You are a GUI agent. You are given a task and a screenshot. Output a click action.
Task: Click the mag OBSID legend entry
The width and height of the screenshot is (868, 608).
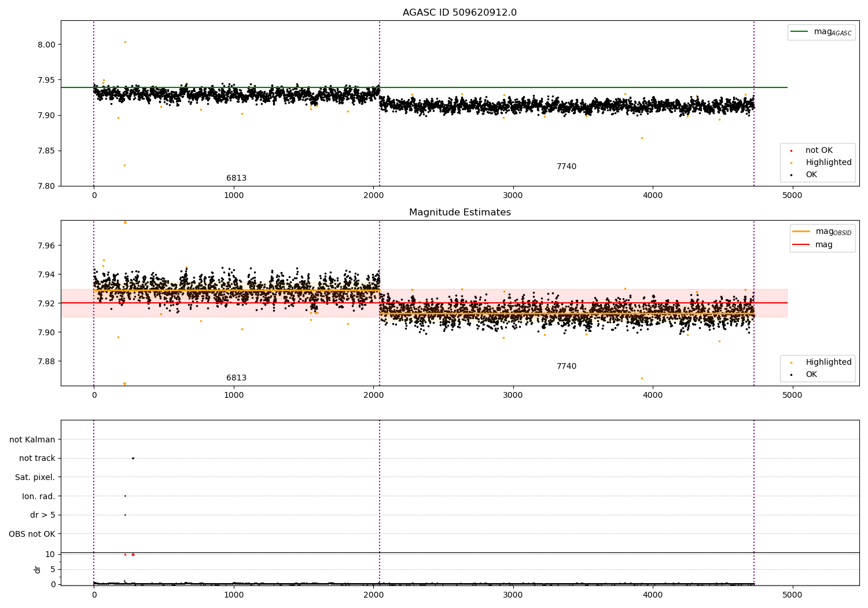(822, 232)
